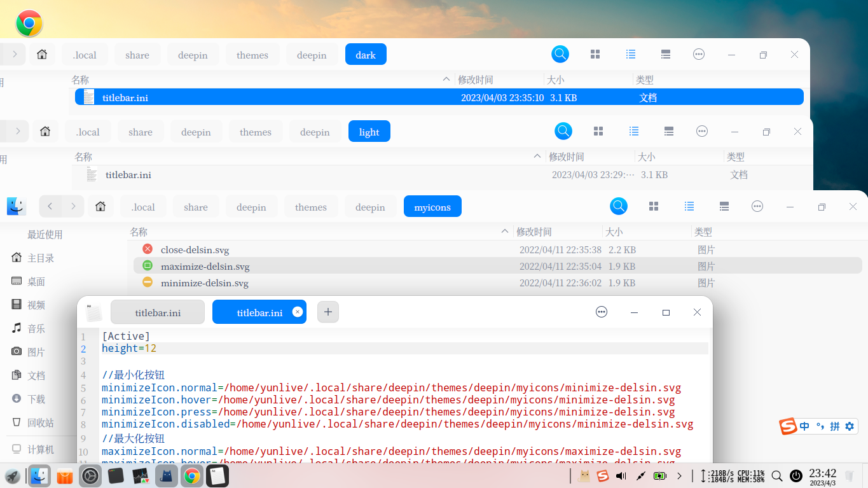Viewport: 868px width, 488px height.
Task: Open the app store bag icon in the dock
Action: (x=65, y=476)
